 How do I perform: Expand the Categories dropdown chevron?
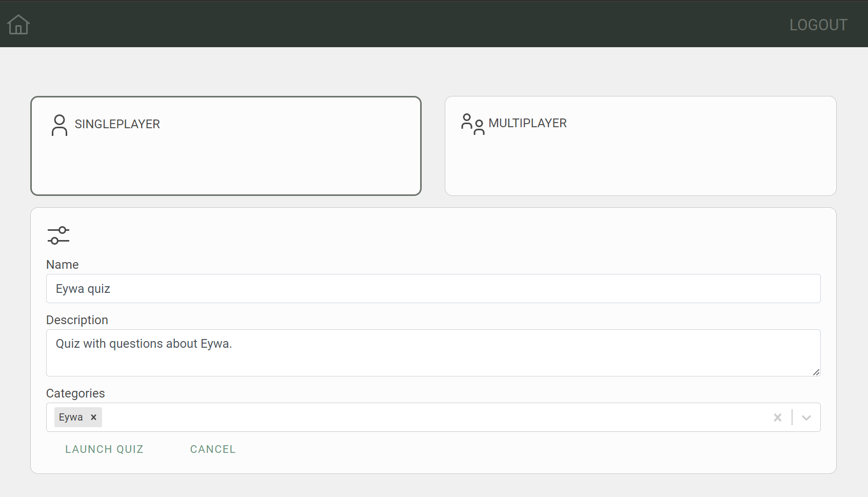pos(806,418)
